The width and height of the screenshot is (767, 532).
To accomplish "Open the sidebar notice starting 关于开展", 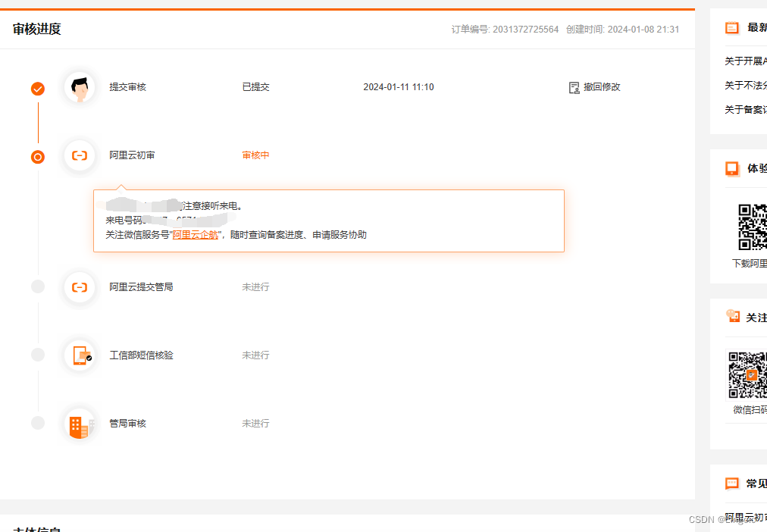I will [746, 61].
